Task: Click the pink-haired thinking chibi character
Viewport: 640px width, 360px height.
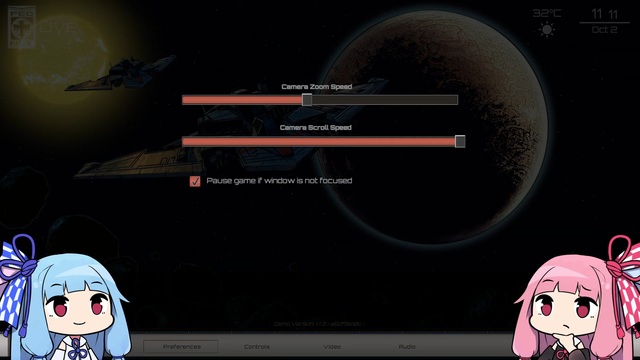Action: coord(576,300)
